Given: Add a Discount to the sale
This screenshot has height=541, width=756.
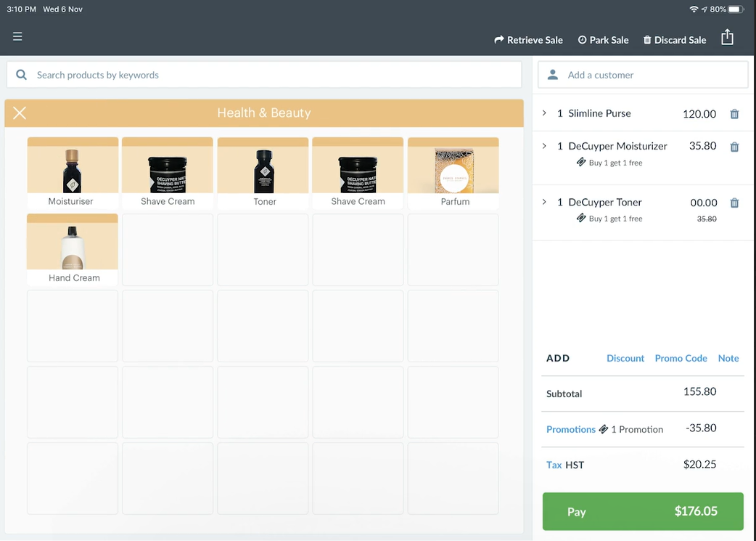Looking at the screenshot, I should pos(625,358).
